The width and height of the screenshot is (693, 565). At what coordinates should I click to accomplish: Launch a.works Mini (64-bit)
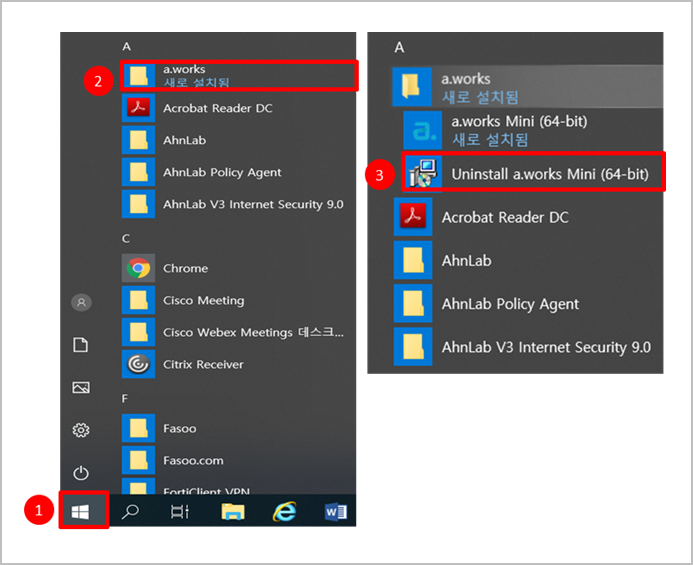(x=533, y=130)
